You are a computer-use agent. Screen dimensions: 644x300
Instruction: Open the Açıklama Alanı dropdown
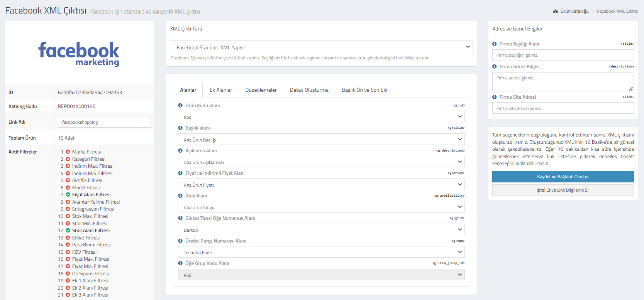(321, 162)
